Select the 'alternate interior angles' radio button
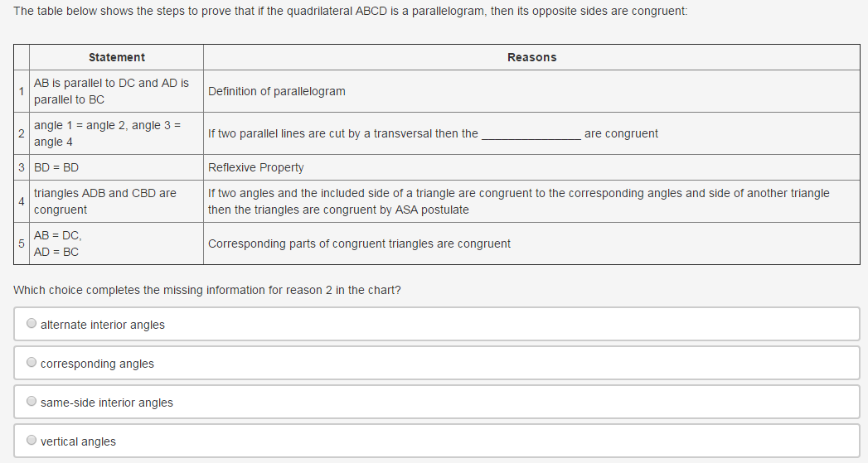The height and width of the screenshot is (463, 868). pos(32,323)
